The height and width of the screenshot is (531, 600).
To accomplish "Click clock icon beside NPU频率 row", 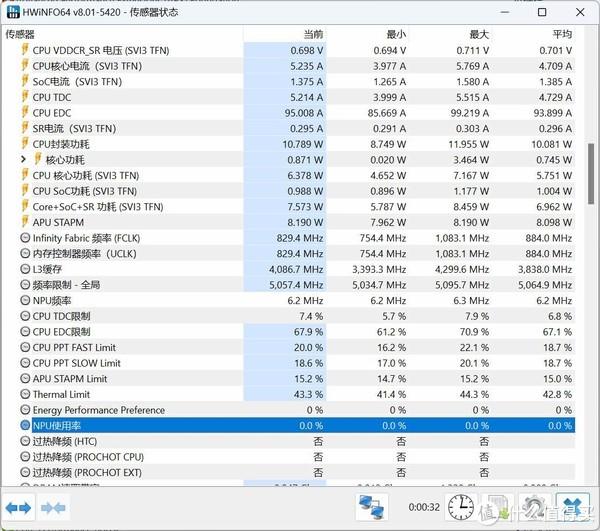I will 25,300.
